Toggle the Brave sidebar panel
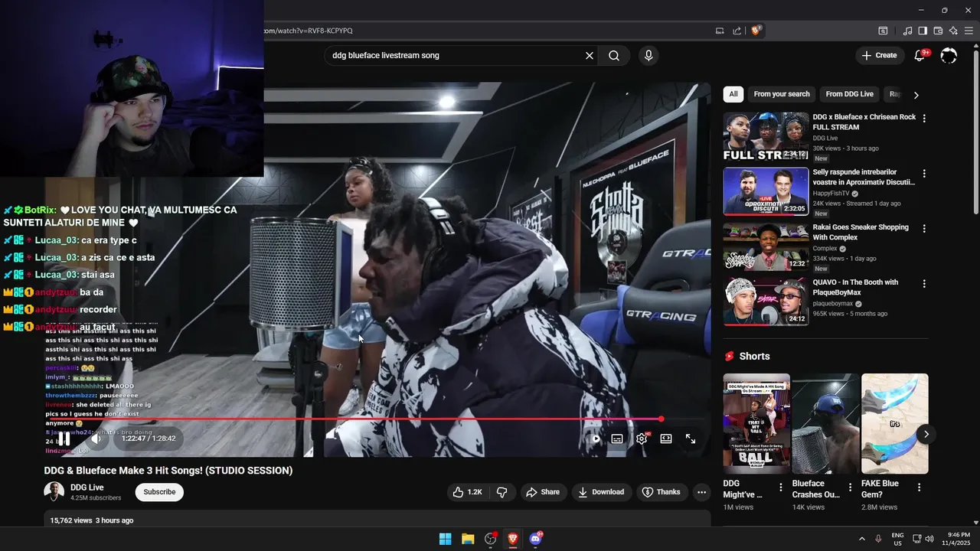This screenshot has width=980, height=551. click(x=923, y=31)
